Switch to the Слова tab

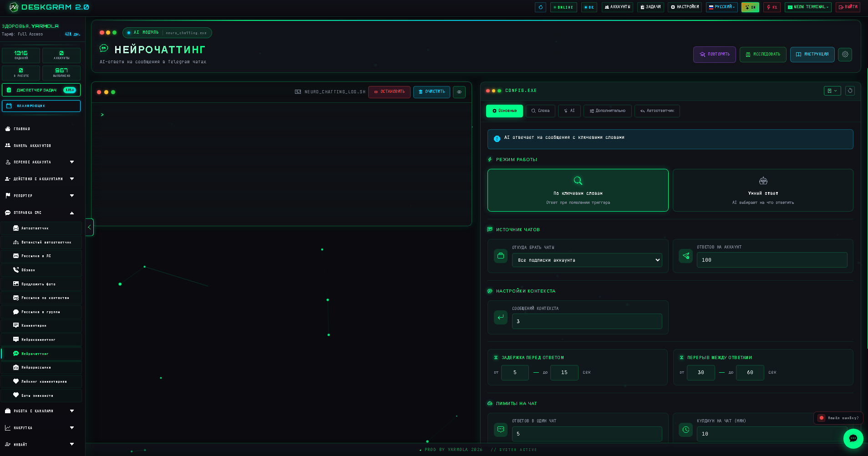tap(540, 111)
